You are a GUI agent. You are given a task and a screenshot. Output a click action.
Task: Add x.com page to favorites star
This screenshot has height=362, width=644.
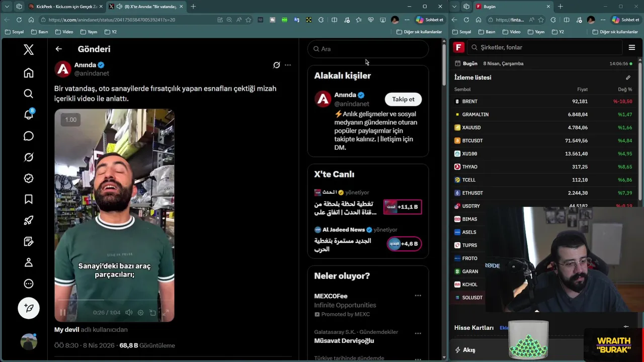coord(249,20)
